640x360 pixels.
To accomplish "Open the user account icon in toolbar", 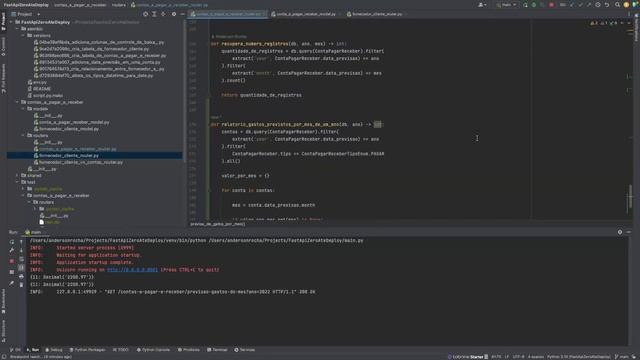I will click(x=482, y=5).
